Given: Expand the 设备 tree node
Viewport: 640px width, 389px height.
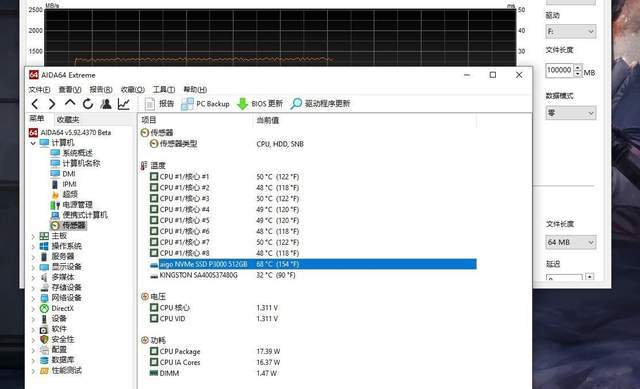Looking at the screenshot, I should point(33,319).
